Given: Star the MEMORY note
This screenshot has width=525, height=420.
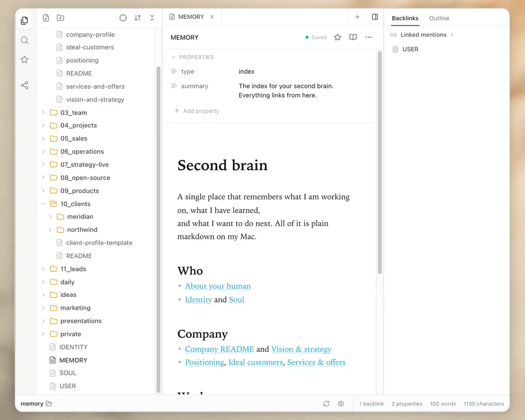Looking at the screenshot, I should coord(337,37).
